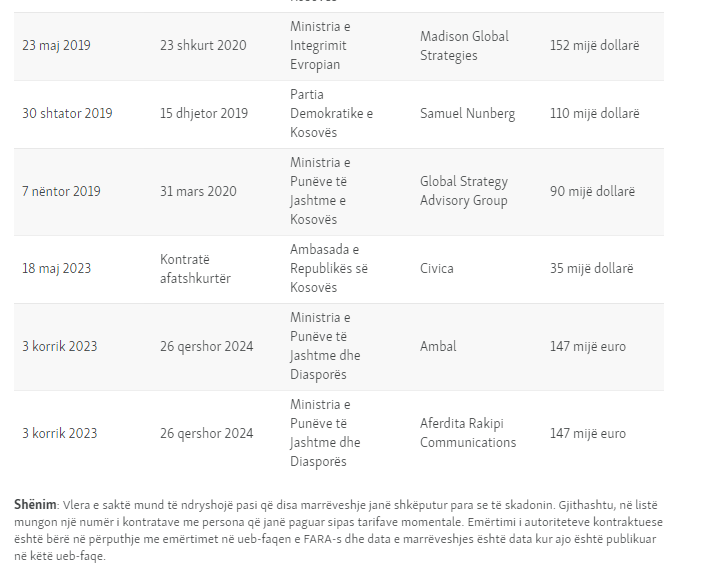The height and width of the screenshot is (567, 715).
Task: Click the 23 maj 2019 date
Action: 56,46
